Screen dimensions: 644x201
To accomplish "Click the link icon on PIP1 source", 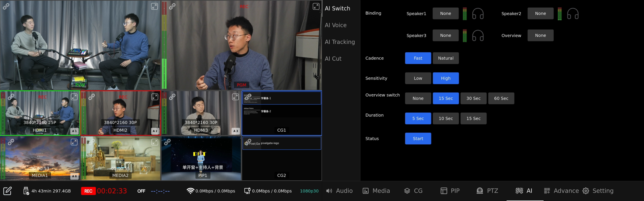I will 167,142.
